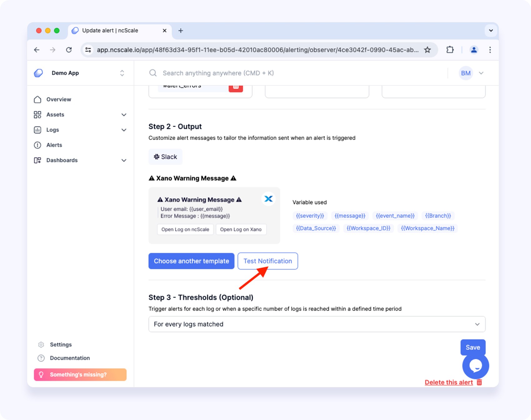531x420 pixels.
Task: Click the site info icon in address bar
Action: tap(88, 50)
